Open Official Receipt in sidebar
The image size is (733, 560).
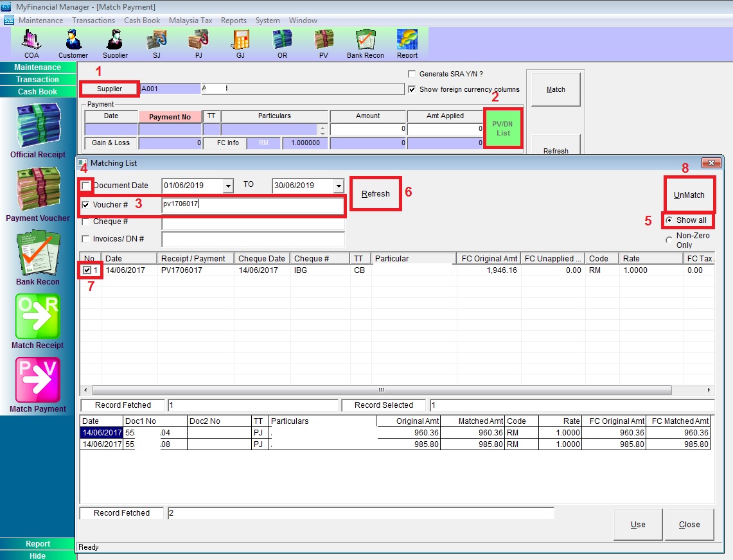pos(37,129)
